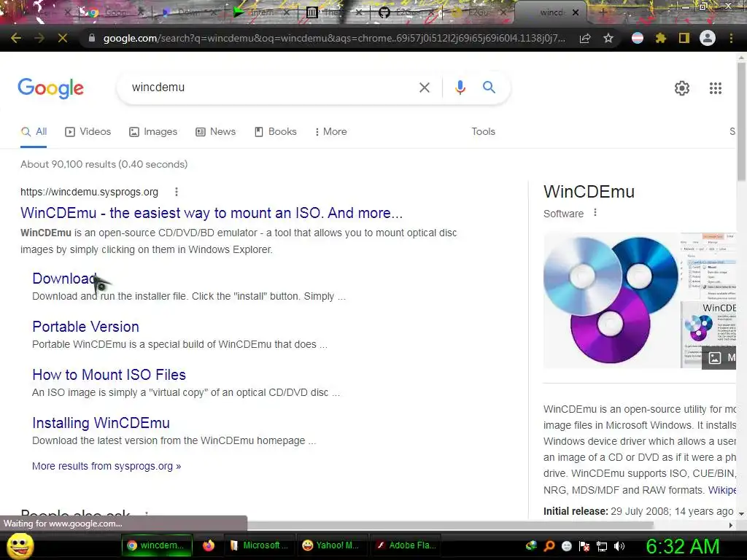
Task: Open the smiley Start button
Action: 20,546
